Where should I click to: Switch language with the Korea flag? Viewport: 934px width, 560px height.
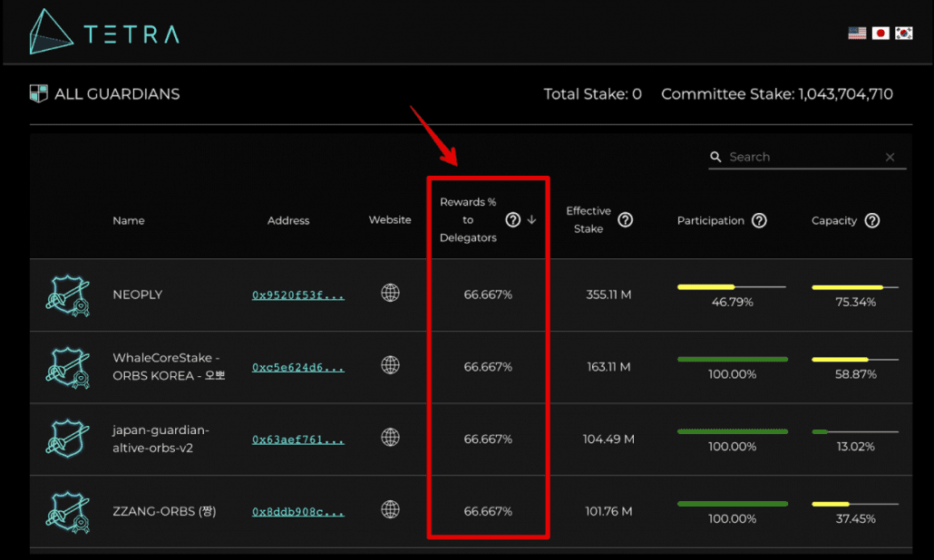[903, 34]
